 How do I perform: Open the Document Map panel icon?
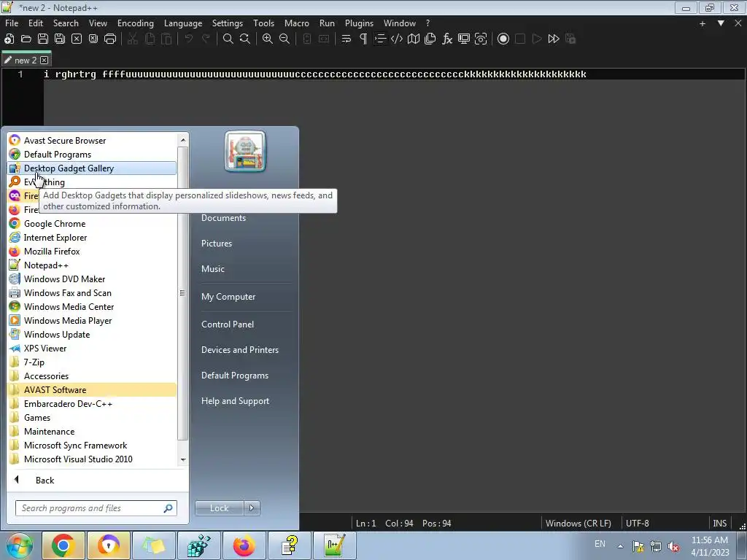click(414, 39)
